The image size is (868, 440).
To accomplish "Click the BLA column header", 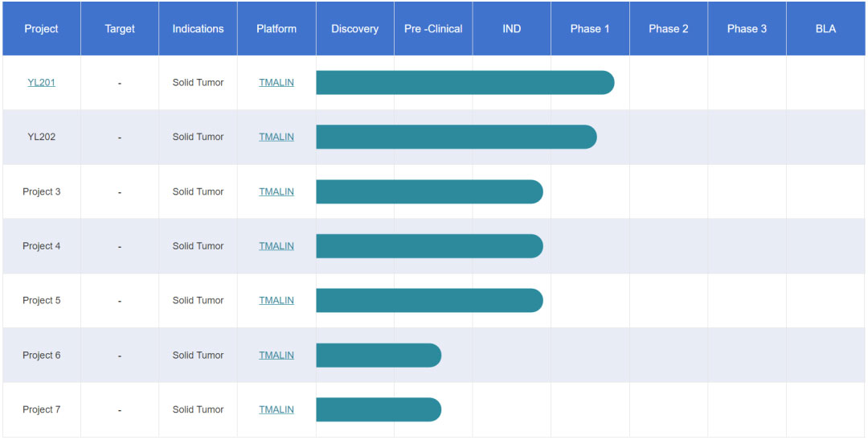I will 825,29.
